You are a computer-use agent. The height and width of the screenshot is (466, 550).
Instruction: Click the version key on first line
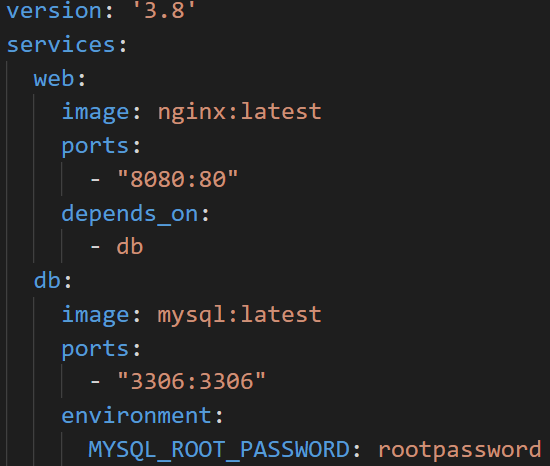(x=54, y=11)
